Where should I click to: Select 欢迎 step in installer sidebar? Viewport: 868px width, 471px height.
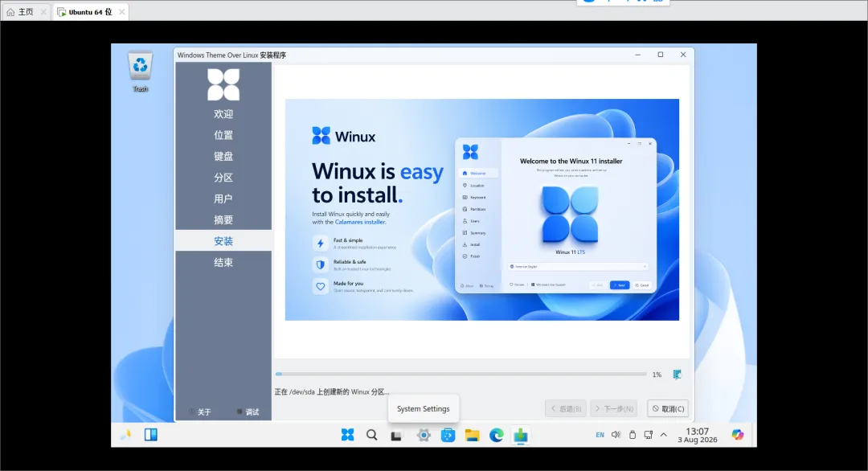tap(223, 114)
